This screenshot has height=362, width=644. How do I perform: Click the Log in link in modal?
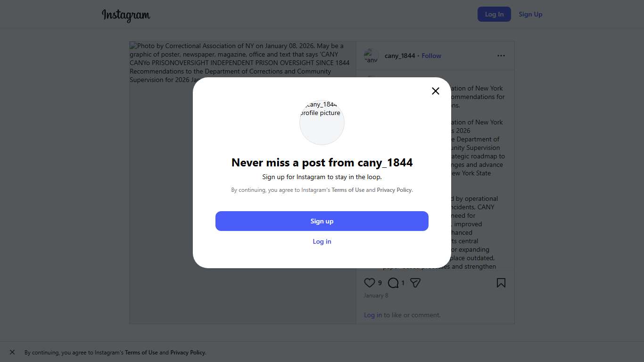[x=322, y=241]
